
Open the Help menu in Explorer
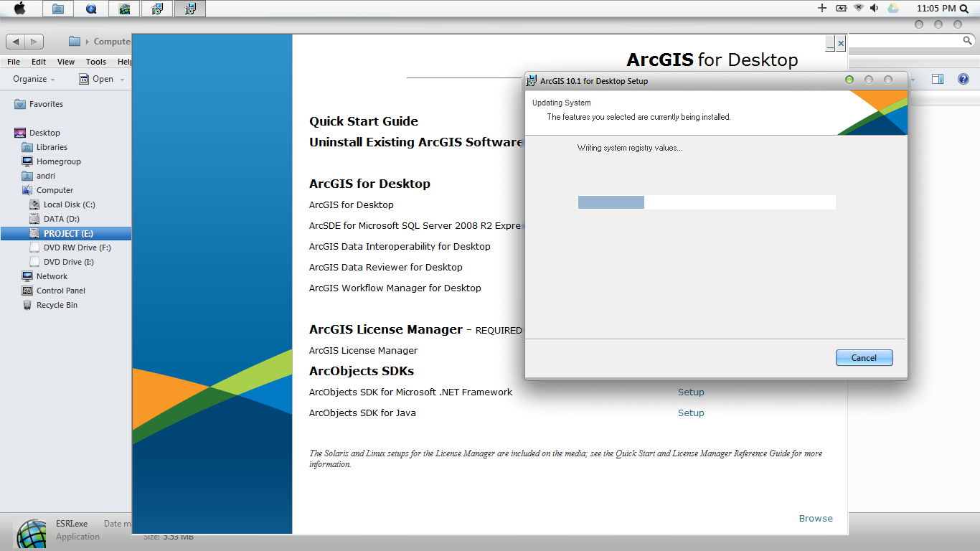pyautogui.click(x=124, y=62)
